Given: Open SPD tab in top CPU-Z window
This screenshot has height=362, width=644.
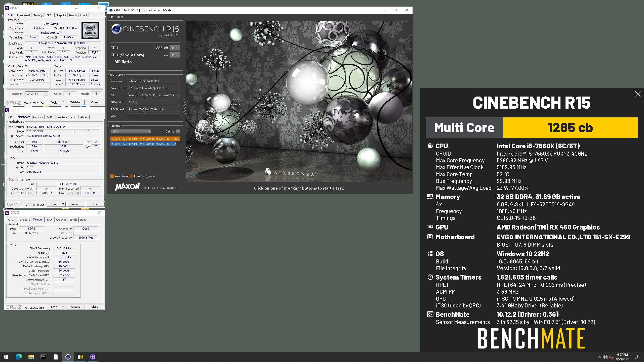Looking at the screenshot, I should click(x=49, y=15).
